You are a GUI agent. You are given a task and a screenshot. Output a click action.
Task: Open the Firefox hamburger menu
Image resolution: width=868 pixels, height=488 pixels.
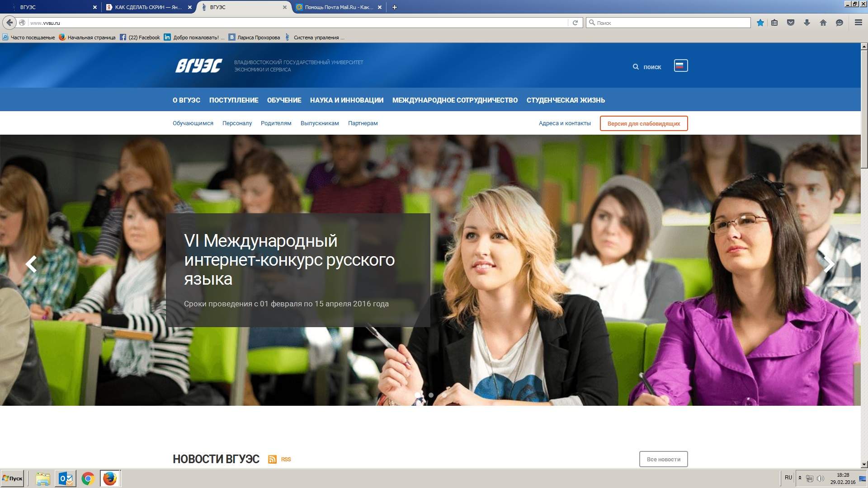(858, 23)
